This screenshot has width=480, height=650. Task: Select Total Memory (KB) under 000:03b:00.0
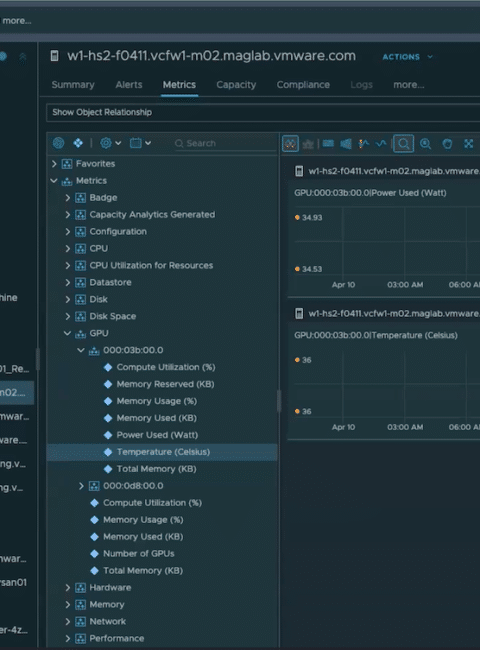coord(156,469)
